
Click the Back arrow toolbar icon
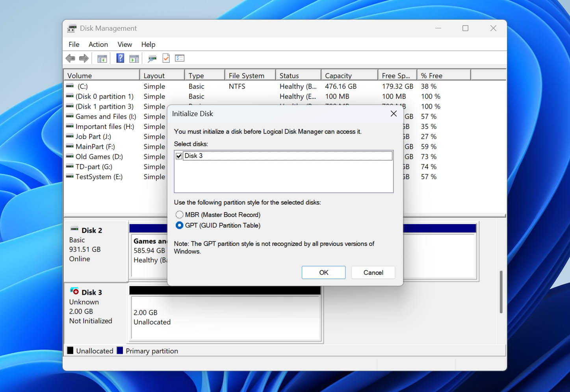click(71, 59)
